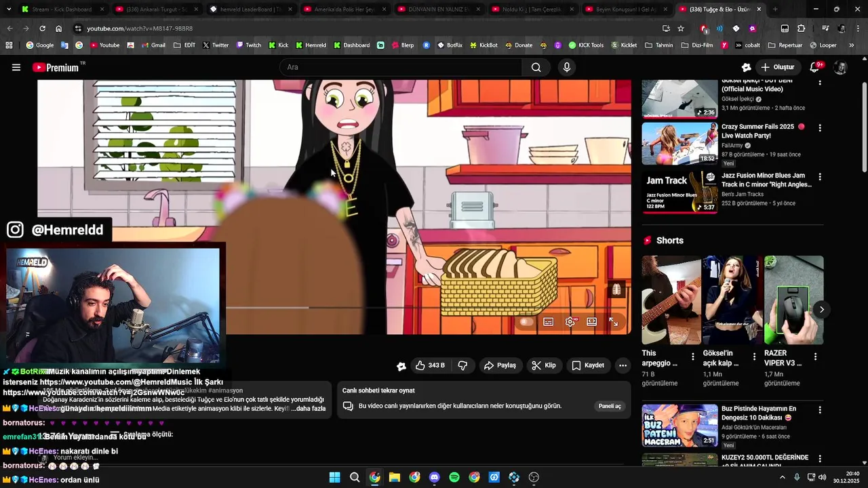The image size is (868, 488).
Task: Open YouTube notifications bell
Action: [x=815, y=67]
